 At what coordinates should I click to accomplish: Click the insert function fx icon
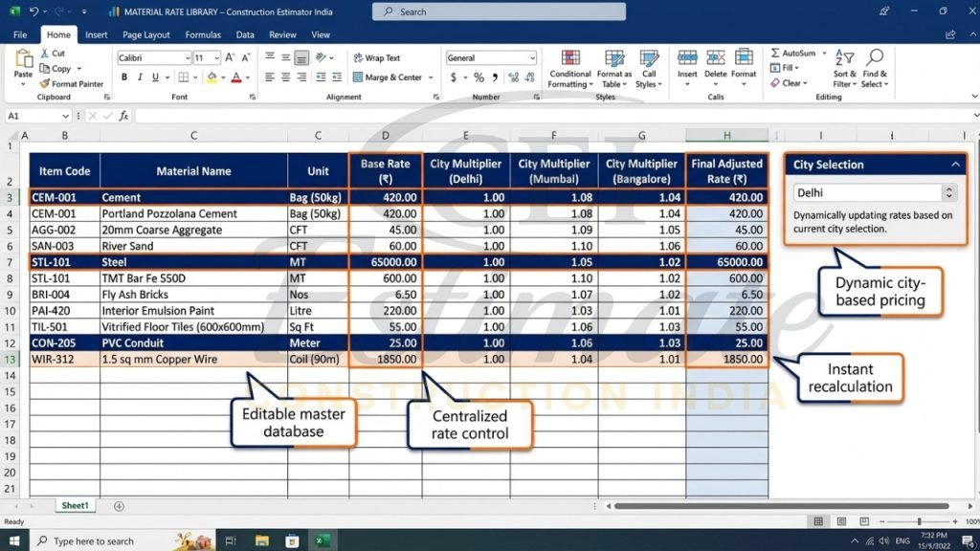pos(123,116)
